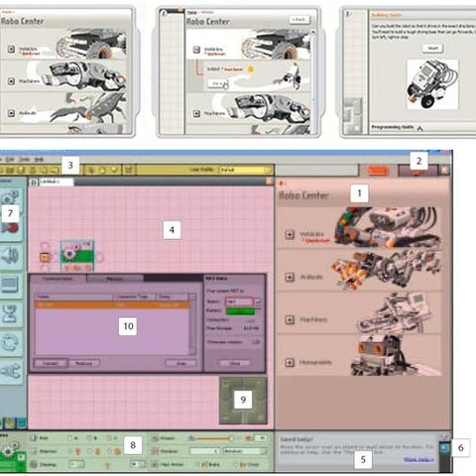Switch to the custom palette tab icon
Viewport: 476px width, 476px height.
22,422
